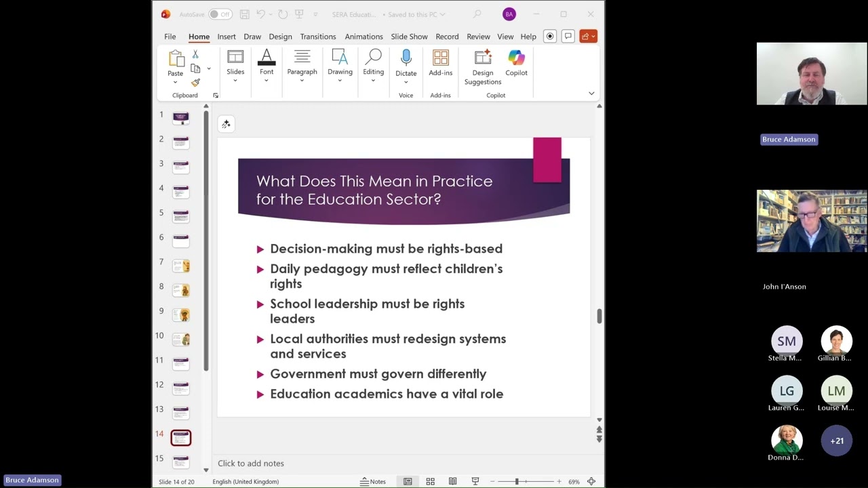Click the Paste clipboard icon
This screenshot has width=868, height=488.
coord(176,58)
